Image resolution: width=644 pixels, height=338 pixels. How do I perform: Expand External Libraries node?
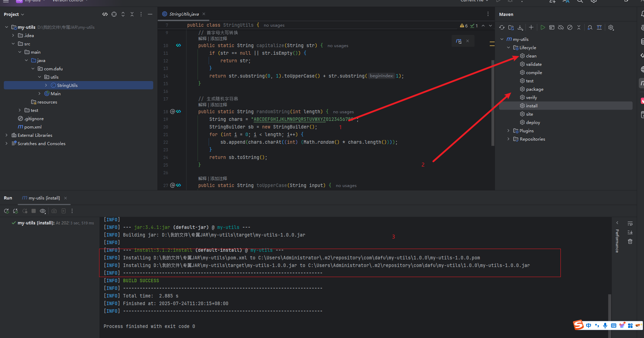pyautogui.click(x=7, y=135)
